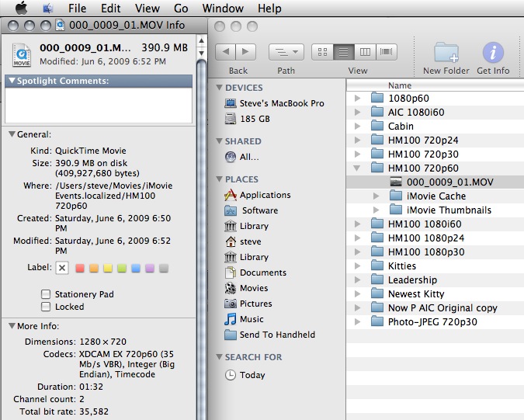Open the Go menu
Screen dimensions: 524x420
coord(181,8)
